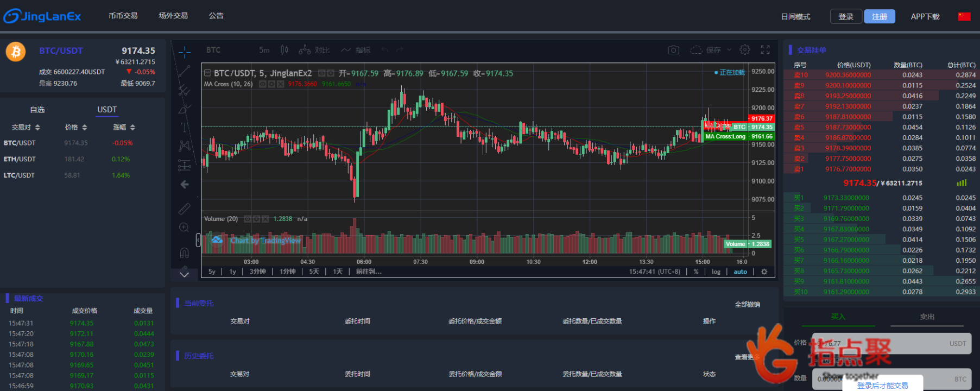Viewport: 980px width, 391px height.
Task: Select the trend line drawing tool
Action: coord(185,71)
